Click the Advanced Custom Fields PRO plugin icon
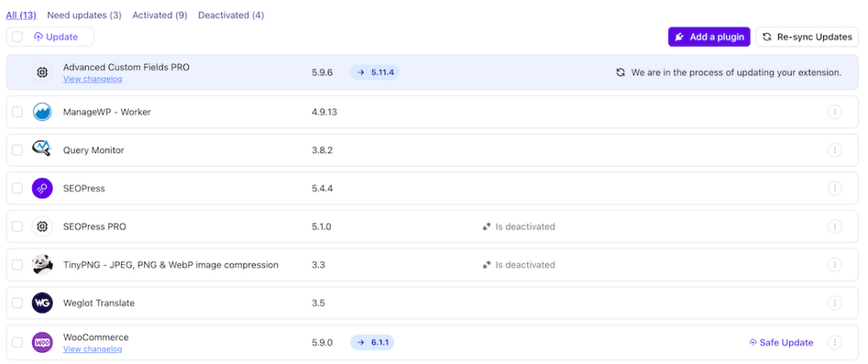 point(42,73)
